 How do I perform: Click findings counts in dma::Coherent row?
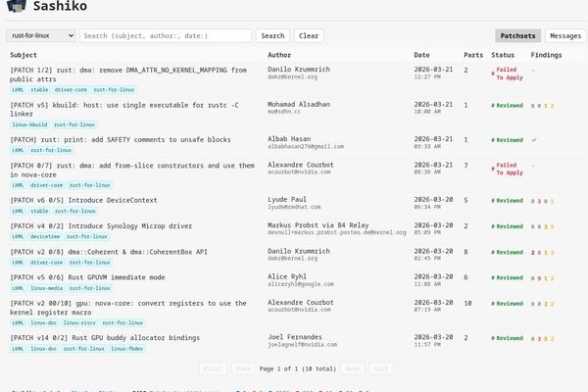[x=542, y=253]
